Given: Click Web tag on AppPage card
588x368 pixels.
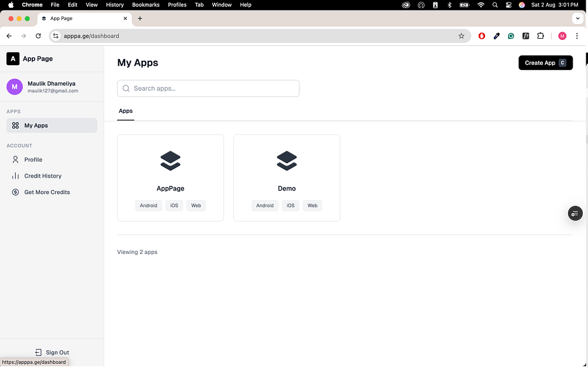Looking at the screenshot, I should pyautogui.click(x=196, y=205).
